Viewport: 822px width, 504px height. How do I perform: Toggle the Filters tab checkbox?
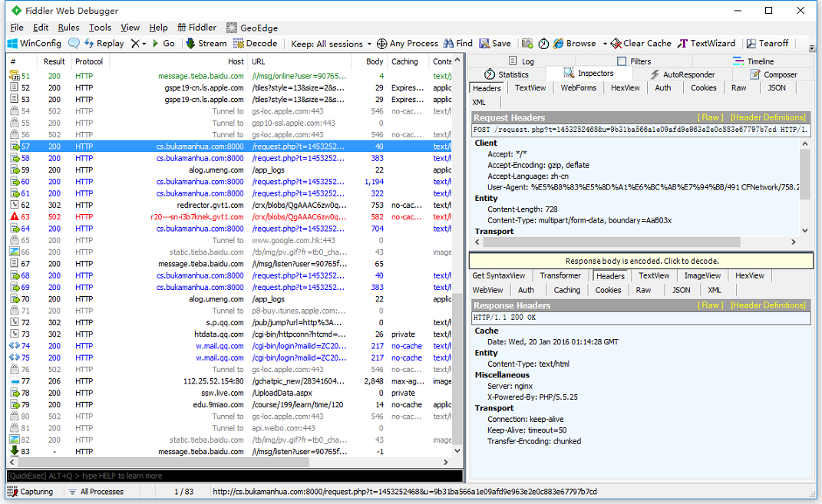pos(622,61)
